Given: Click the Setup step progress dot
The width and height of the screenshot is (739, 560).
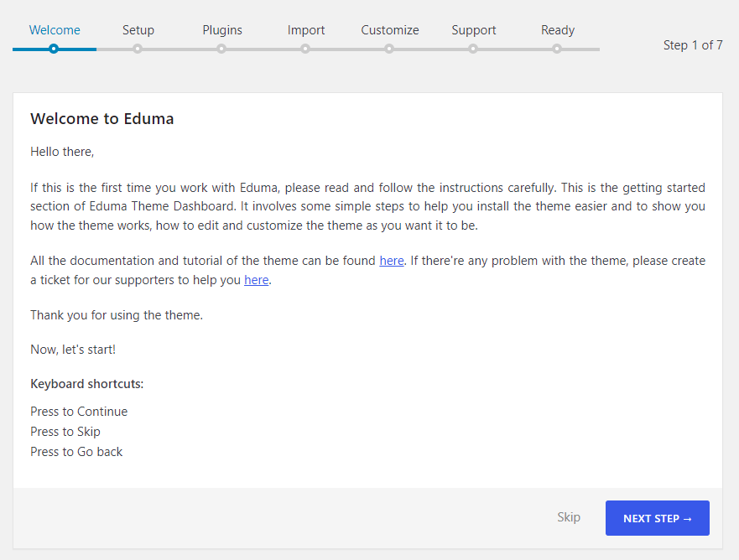Looking at the screenshot, I should tap(138, 49).
